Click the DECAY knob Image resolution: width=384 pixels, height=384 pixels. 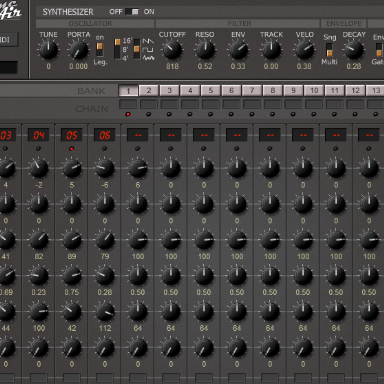[x=354, y=50]
